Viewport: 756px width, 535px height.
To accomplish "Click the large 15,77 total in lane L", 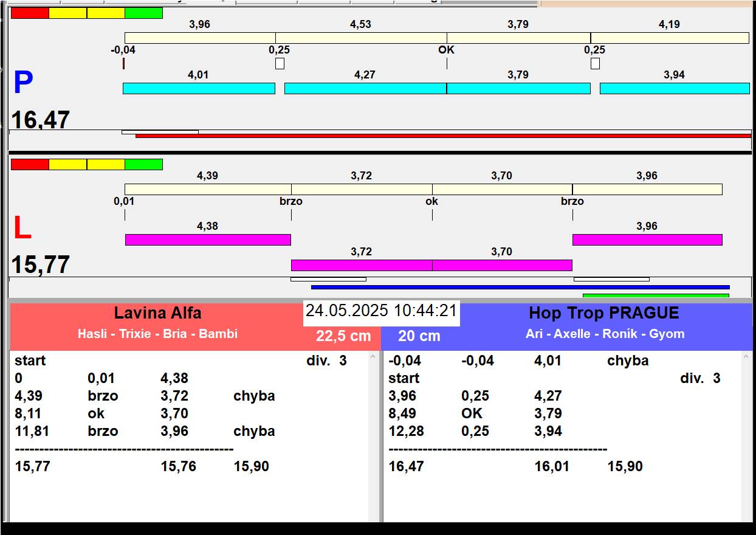I will click(41, 265).
